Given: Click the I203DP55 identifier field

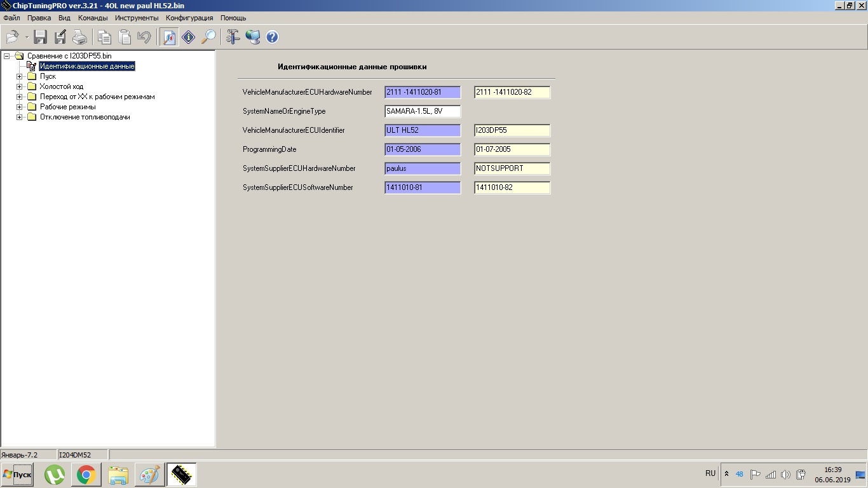Looking at the screenshot, I should coord(512,130).
